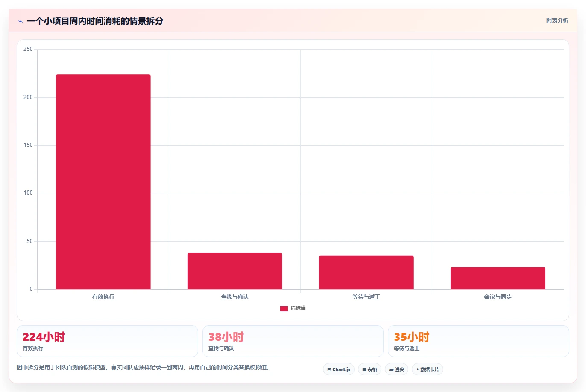Click the y-axis value 200

(28, 97)
